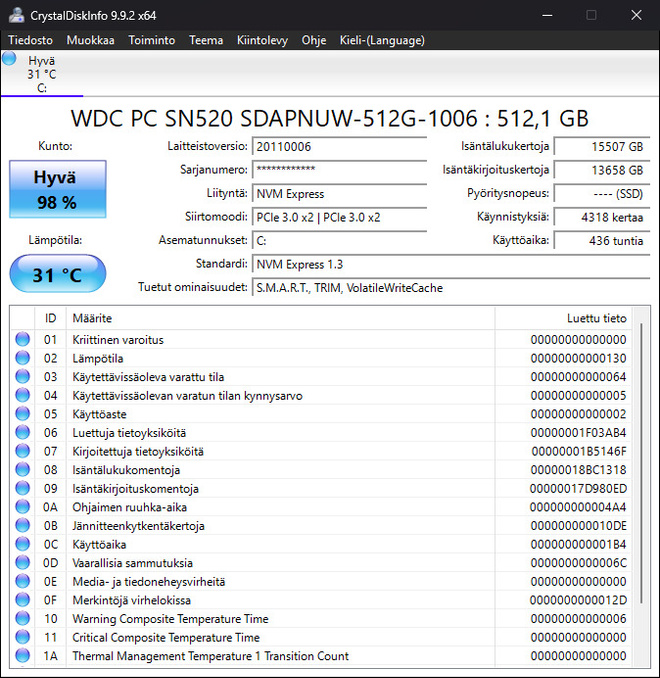Click the Asematunnukset field showing C:
The image size is (660, 678).
click(x=340, y=240)
